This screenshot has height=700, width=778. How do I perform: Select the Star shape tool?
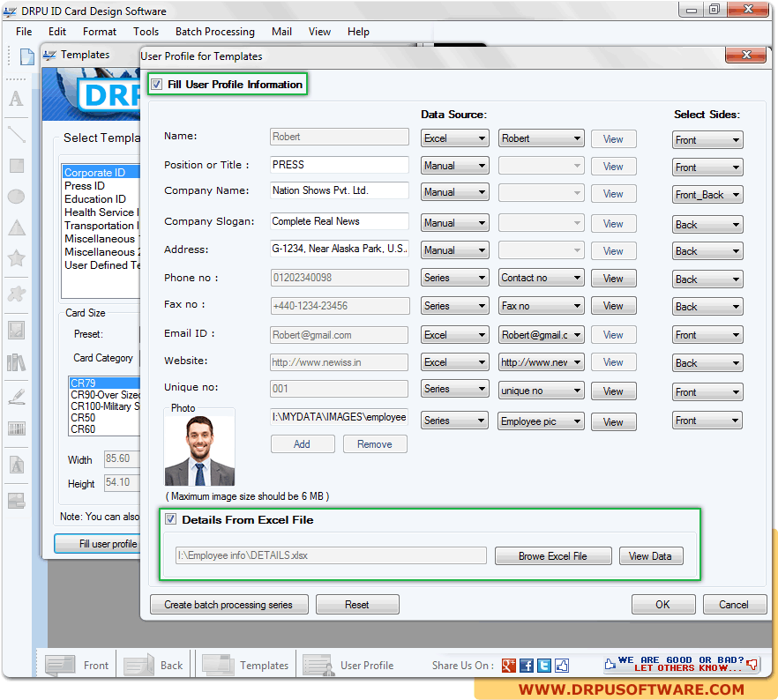(17, 258)
